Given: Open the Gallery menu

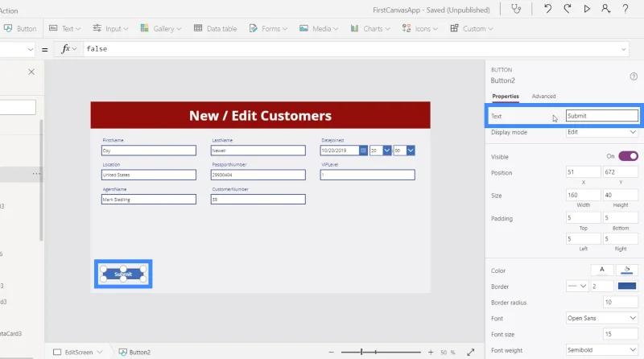Looking at the screenshot, I should pyautogui.click(x=160, y=28).
